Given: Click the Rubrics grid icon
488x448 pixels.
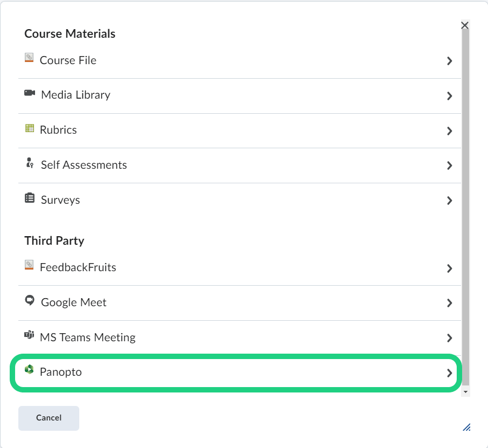Looking at the screenshot, I should tap(29, 128).
